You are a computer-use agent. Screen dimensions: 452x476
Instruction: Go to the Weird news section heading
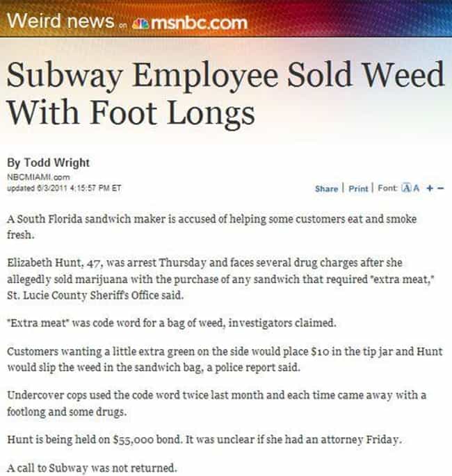[x=60, y=22]
